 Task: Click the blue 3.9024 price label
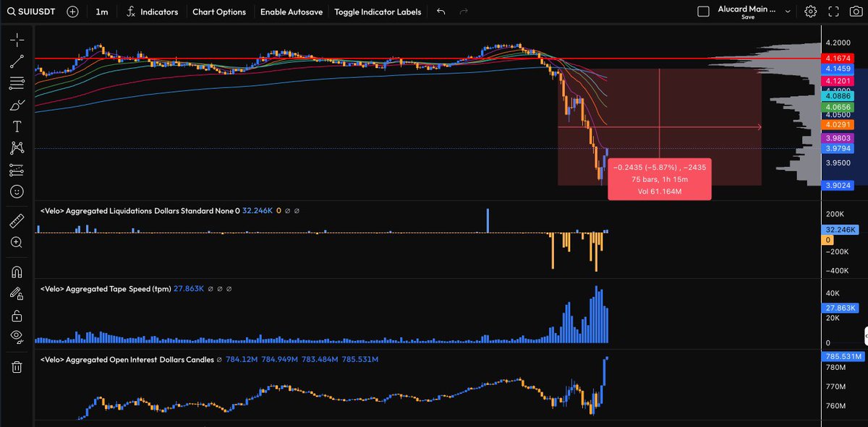[x=837, y=185]
